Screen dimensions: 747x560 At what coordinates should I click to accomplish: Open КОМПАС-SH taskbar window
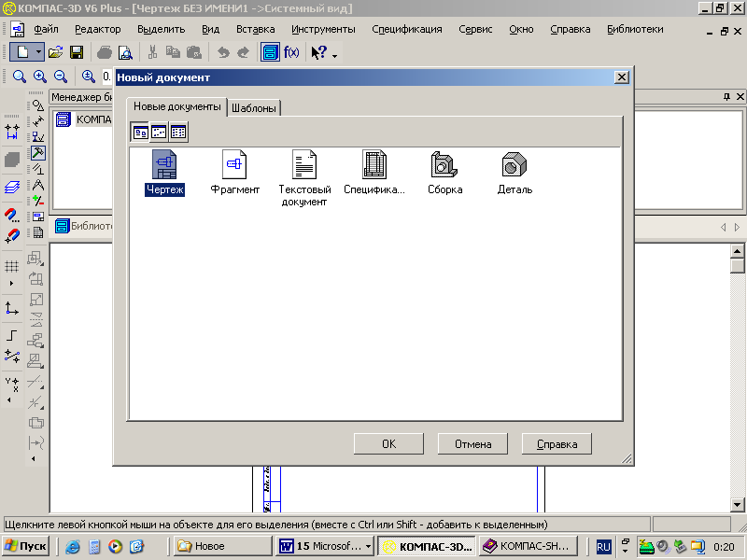point(528,546)
